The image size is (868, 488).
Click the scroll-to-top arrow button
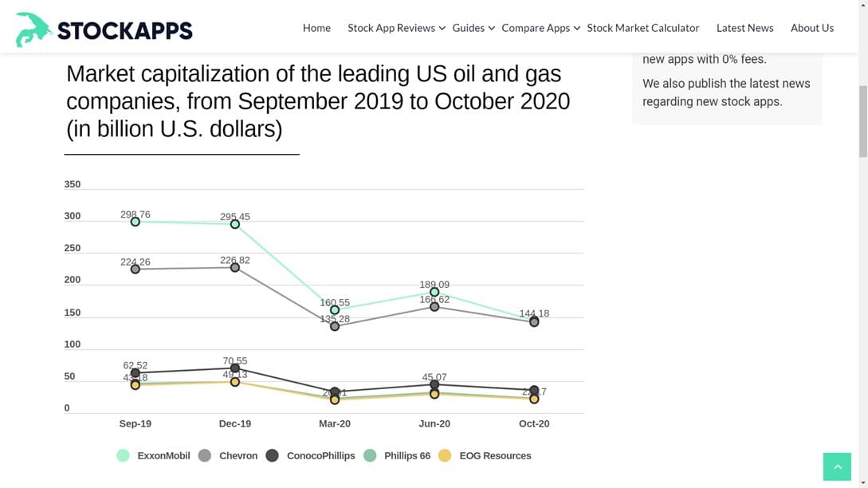coord(837,466)
